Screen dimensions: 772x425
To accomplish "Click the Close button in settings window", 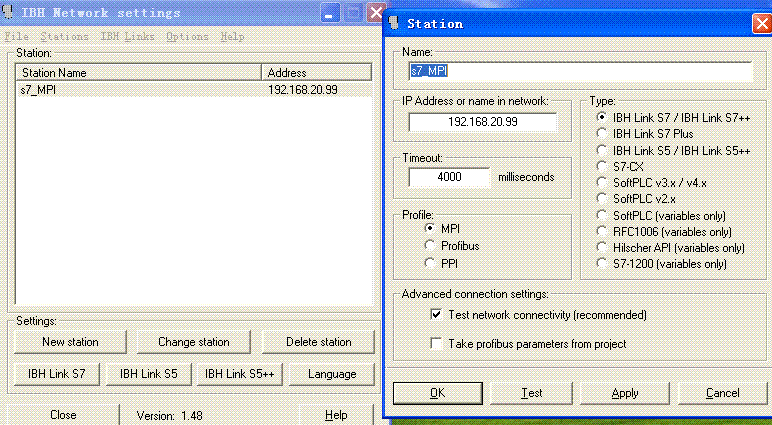I will [63, 415].
